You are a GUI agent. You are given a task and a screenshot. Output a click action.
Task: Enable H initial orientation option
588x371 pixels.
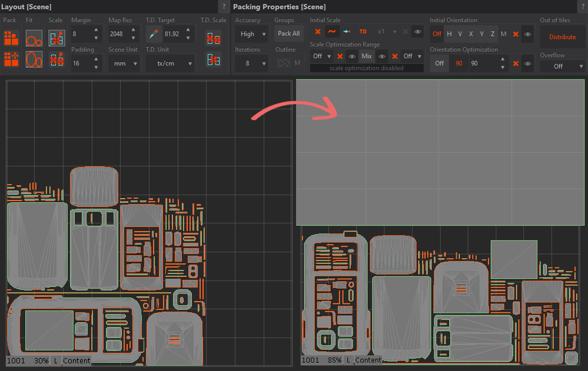[x=449, y=34]
